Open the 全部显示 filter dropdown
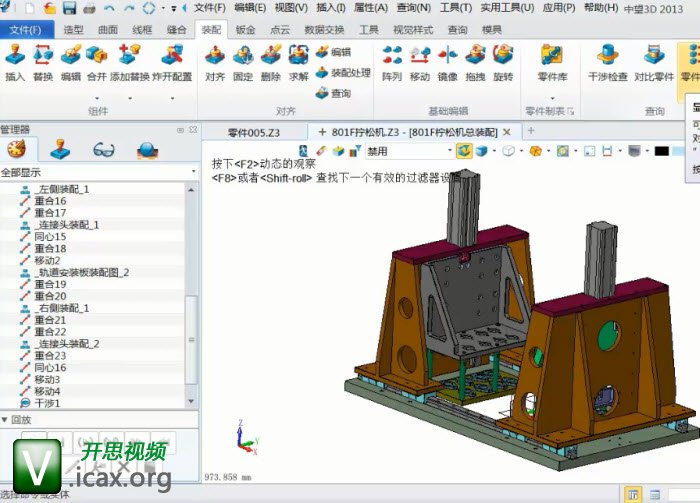This screenshot has height=503, width=700. pyautogui.click(x=98, y=172)
